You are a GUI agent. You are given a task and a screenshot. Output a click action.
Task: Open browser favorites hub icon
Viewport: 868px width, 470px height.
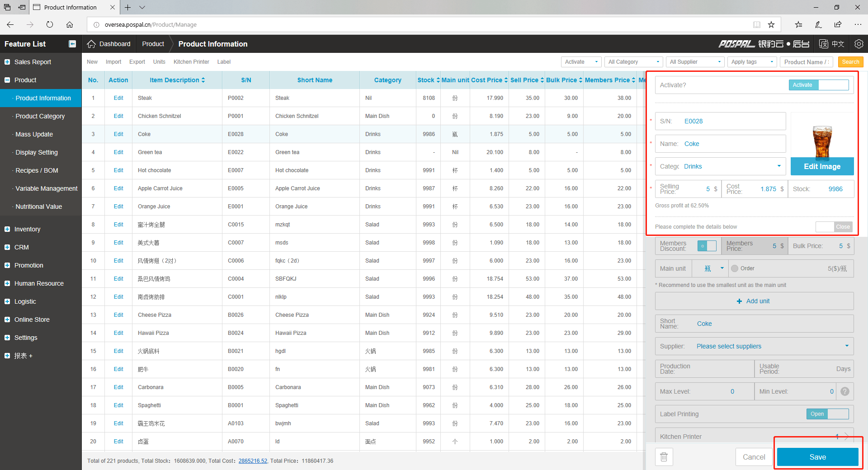pos(798,24)
